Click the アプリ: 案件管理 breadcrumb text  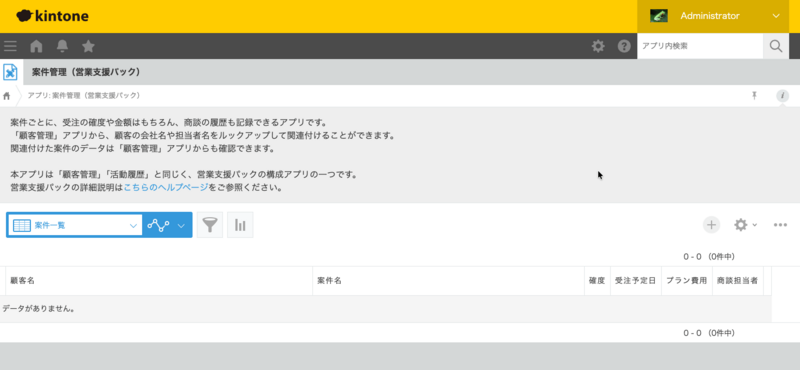tap(84, 95)
